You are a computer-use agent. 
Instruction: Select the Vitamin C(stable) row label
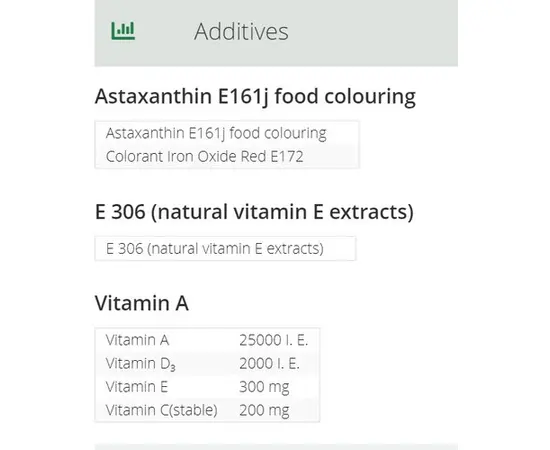pyautogui.click(x=162, y=410)
